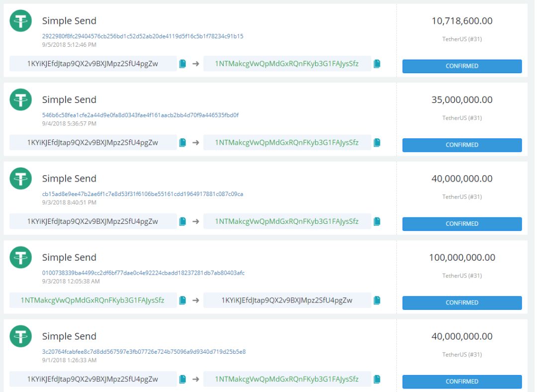Screen dimensions: 537x392
Task: Copy sender address in 10,718,600.00 transaction
Action: pyautogui.click(x=182, y=64)
